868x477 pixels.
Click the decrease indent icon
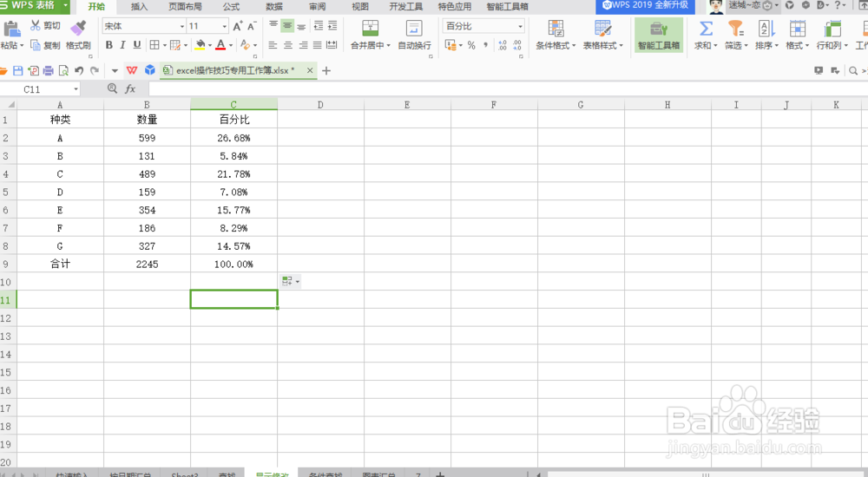point(319,25)
